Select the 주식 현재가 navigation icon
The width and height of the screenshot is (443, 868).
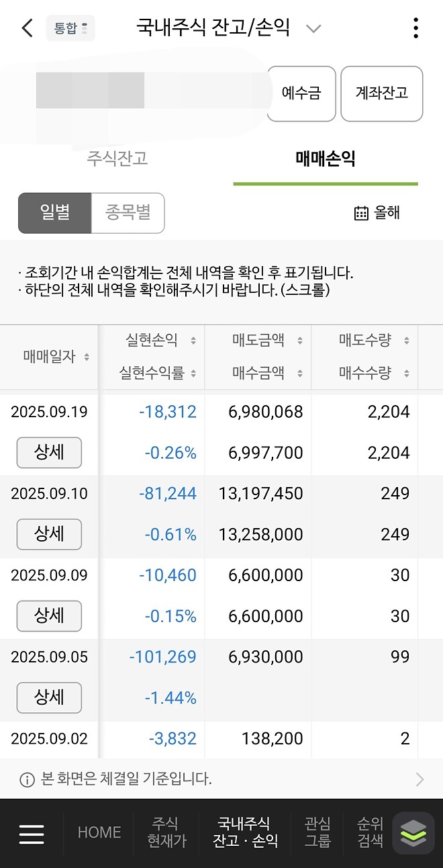click(x=165, y=833)
